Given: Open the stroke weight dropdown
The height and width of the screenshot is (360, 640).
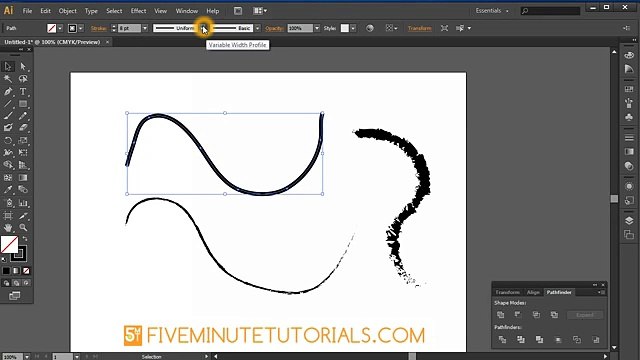Looking at the screenshot, I should click(x=144, y=28).
